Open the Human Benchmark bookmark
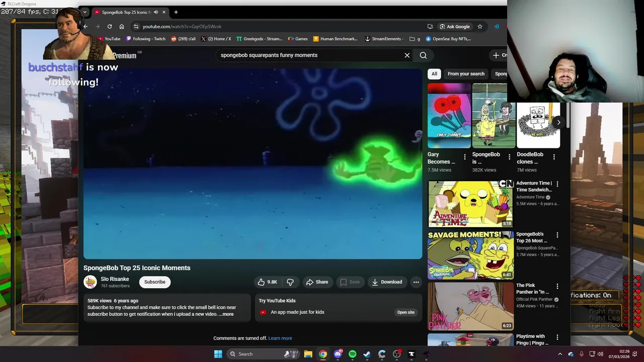644x362 pixels. click(335, 39)
